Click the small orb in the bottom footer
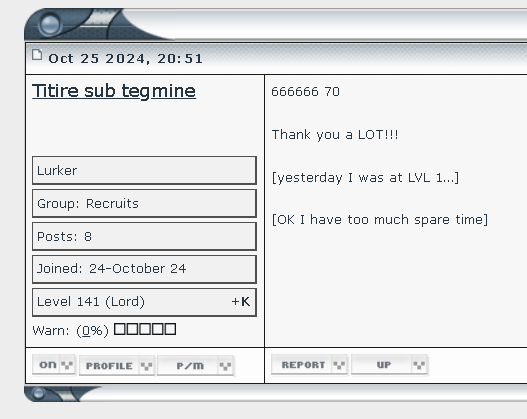 pyautogui.click(x=38, y=392)
